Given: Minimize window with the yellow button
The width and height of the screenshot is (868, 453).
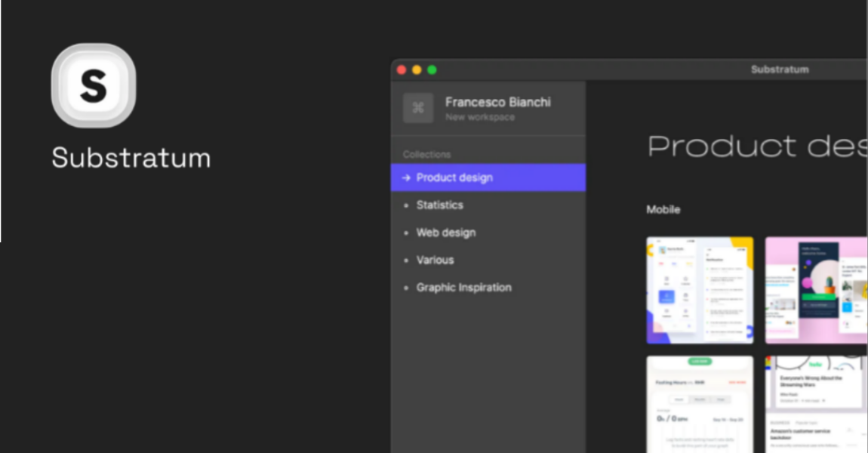Looking at the screenshot, I should (x=417, y=69).
